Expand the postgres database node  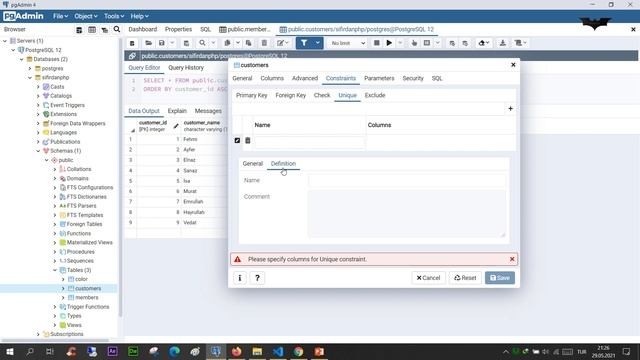(30, 69)
